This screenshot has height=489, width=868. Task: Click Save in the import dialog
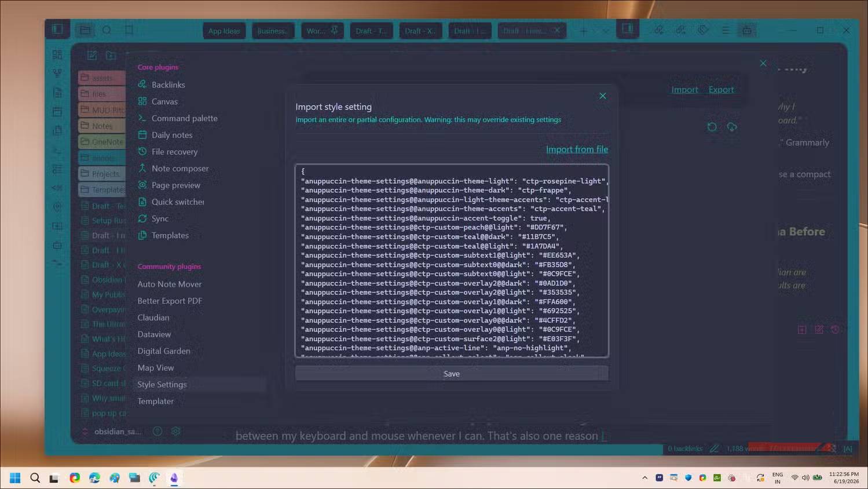(x=452, y=374)
